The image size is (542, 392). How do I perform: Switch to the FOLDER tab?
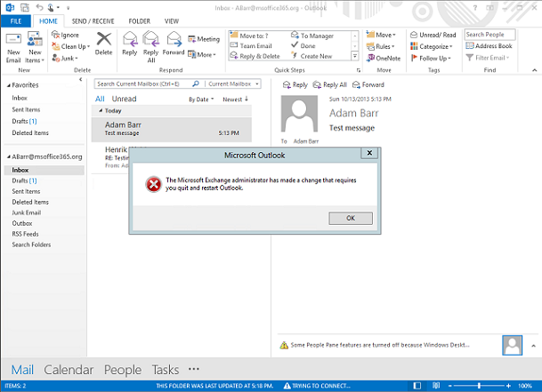140,21
